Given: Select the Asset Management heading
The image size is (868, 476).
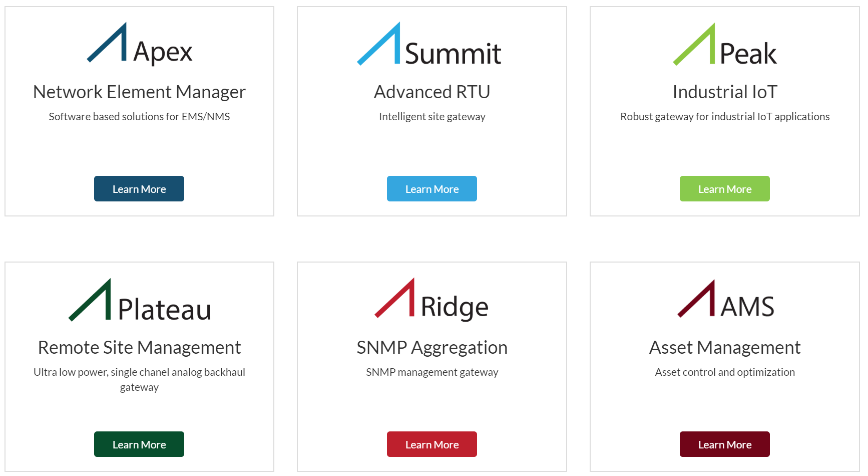Looking at the screenshot, I should tap(725, 348).
